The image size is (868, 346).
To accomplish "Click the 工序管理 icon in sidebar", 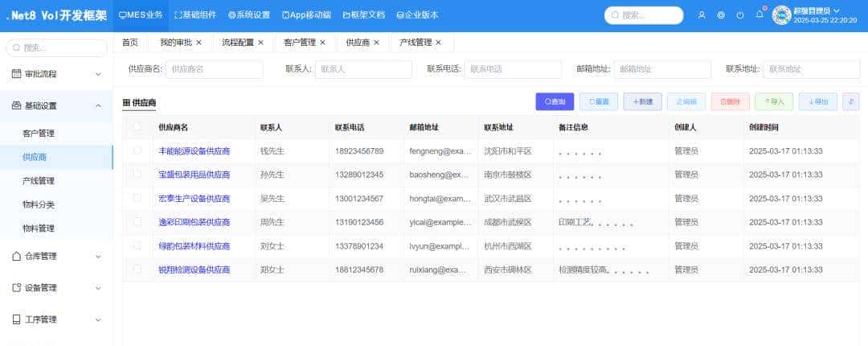I will [17, 319].
